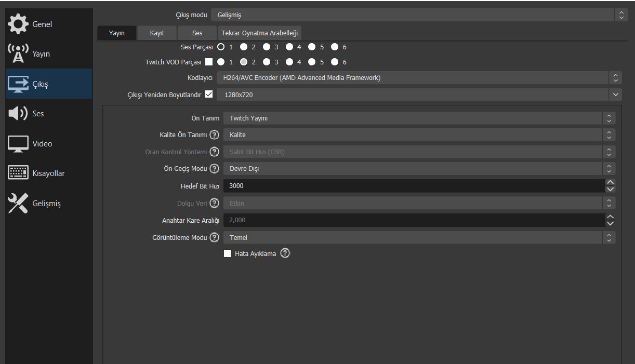Click the Hedef Bit Hızı input field
This screenshot has width=635, height=364.
point(414,186)
